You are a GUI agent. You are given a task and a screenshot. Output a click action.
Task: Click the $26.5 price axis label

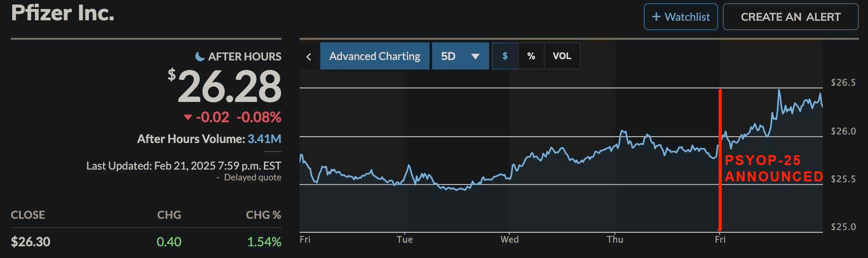[843, 83]
